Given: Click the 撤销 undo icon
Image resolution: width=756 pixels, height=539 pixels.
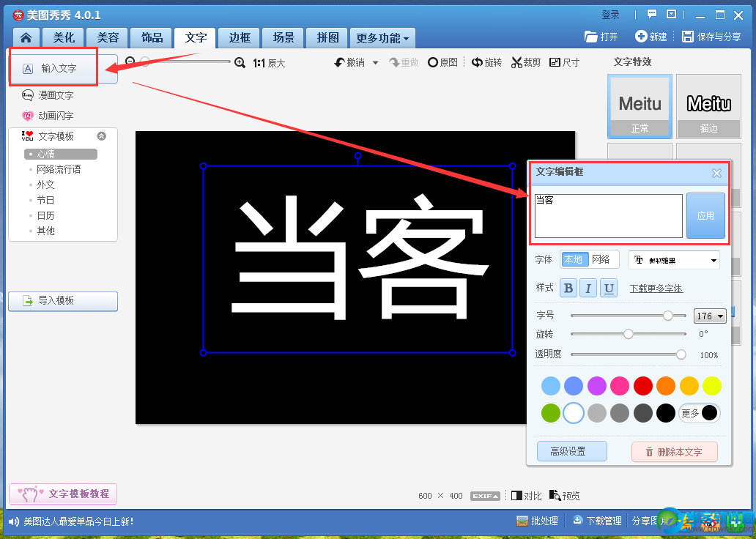Looking at the screenshot, I should [339, 62].
